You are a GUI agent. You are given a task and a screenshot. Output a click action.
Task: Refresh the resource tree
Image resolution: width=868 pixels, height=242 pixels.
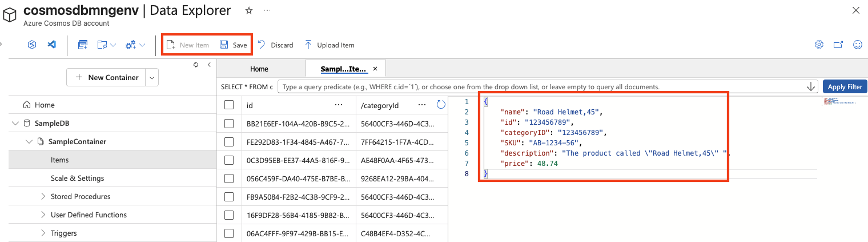pyautogui.click(x=196, y=65)
